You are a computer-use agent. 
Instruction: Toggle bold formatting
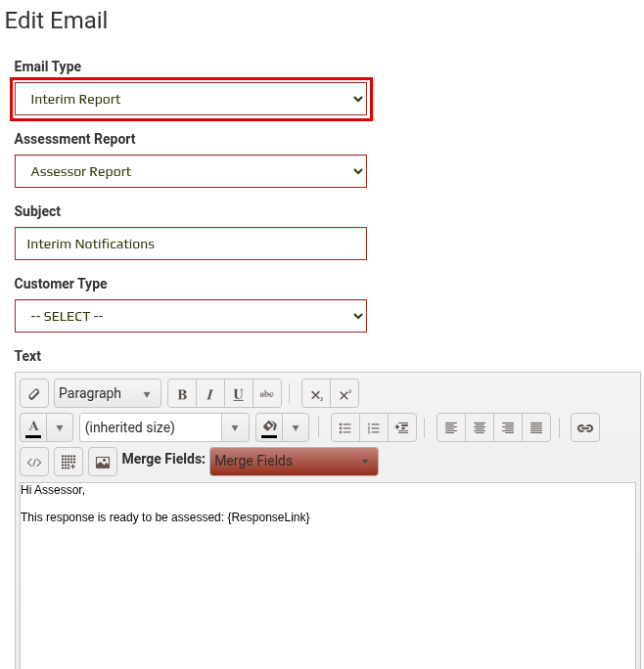tap(182, 393)
